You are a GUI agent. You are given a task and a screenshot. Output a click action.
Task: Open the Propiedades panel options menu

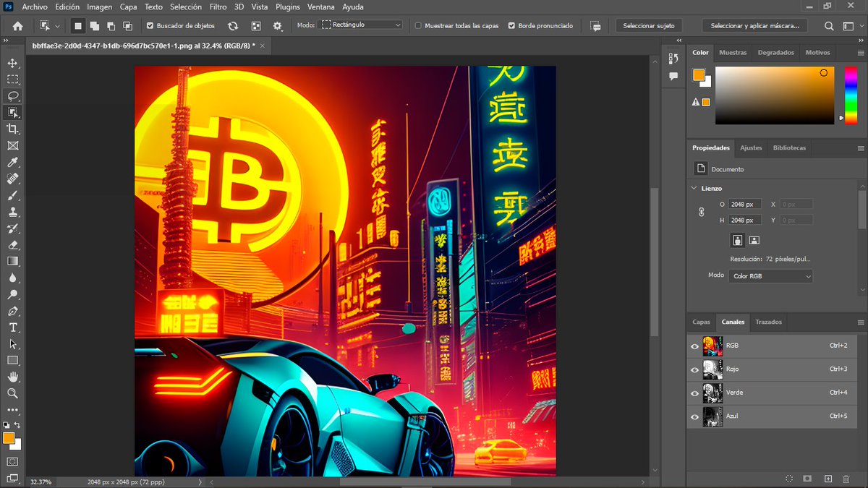[861, 147]
